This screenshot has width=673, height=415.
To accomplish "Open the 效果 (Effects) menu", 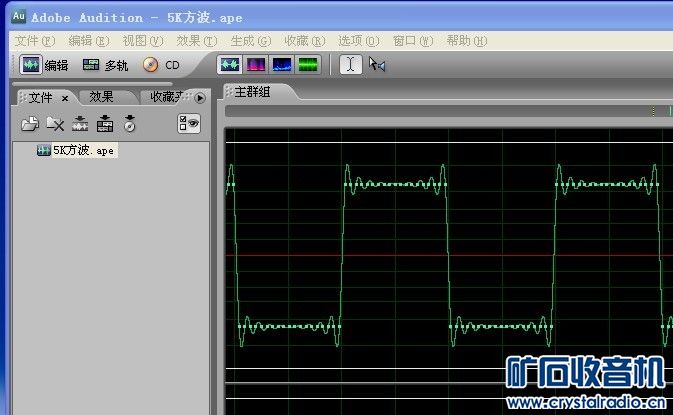I will [x=195, y=41].
